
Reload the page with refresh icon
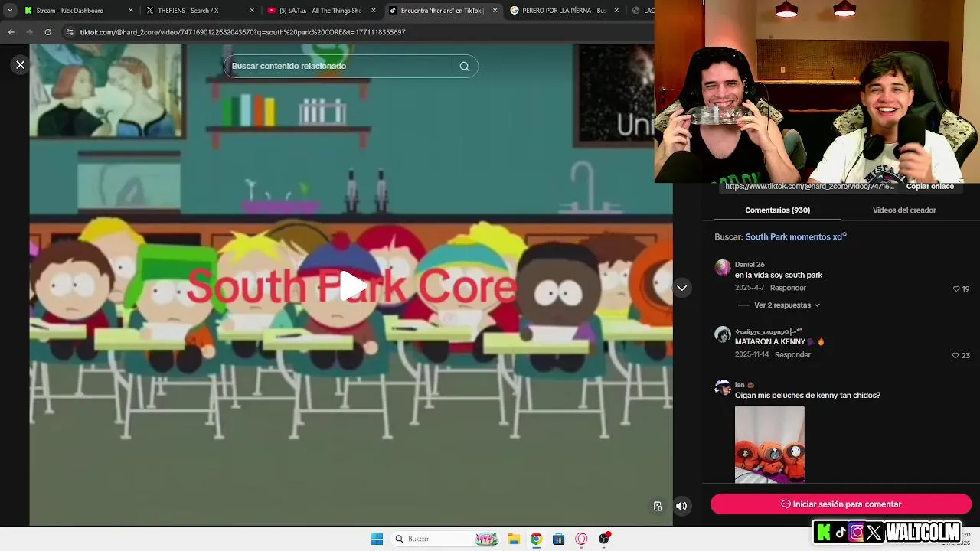point(48,32)
